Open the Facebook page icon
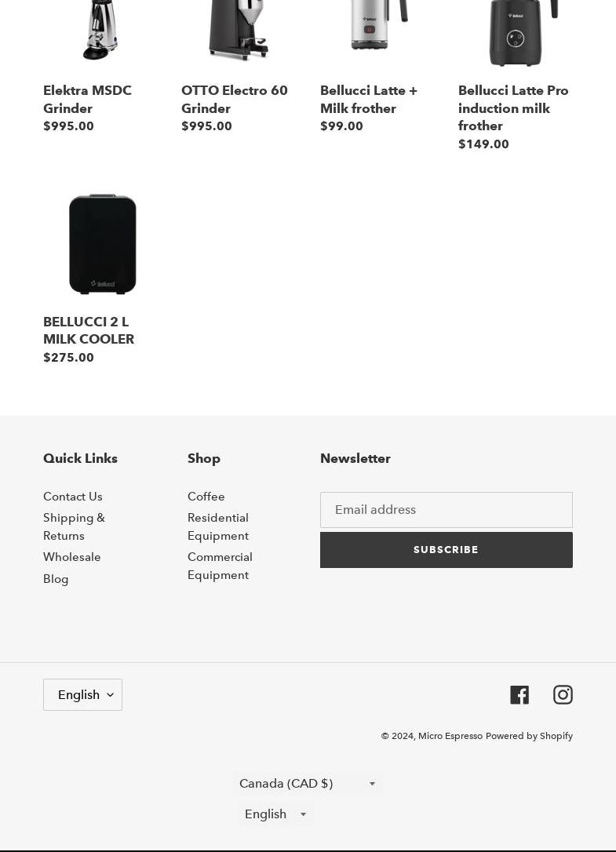Viewport: 616px width, 852px height. 519,694
